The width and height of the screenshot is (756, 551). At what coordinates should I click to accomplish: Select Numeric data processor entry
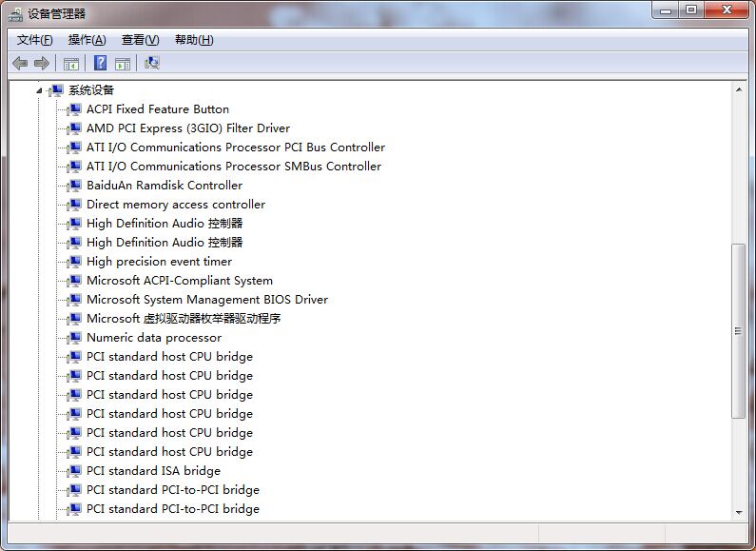tap(153, 338)
